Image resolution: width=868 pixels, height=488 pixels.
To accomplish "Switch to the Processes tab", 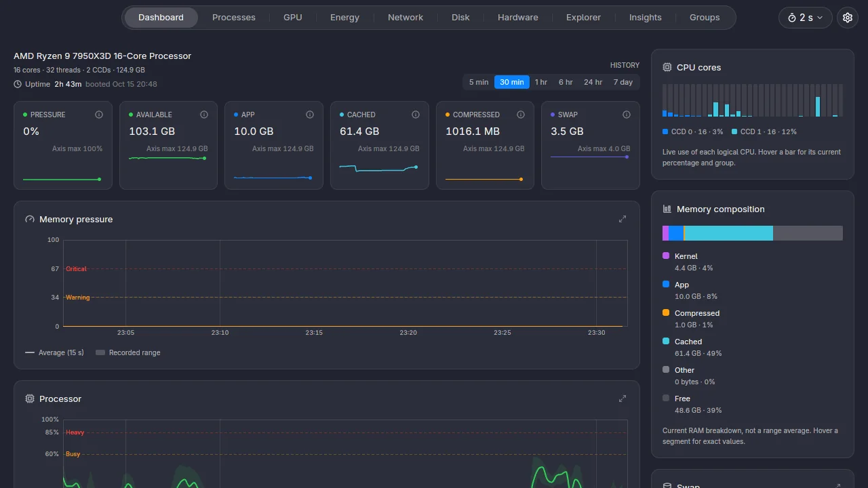I will (x=234, y=18).
